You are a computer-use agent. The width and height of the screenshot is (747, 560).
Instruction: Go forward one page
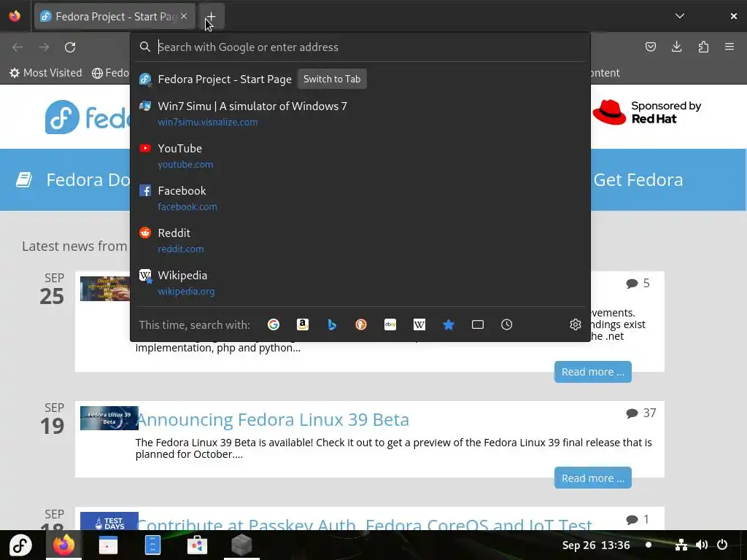tap(44, 47)
